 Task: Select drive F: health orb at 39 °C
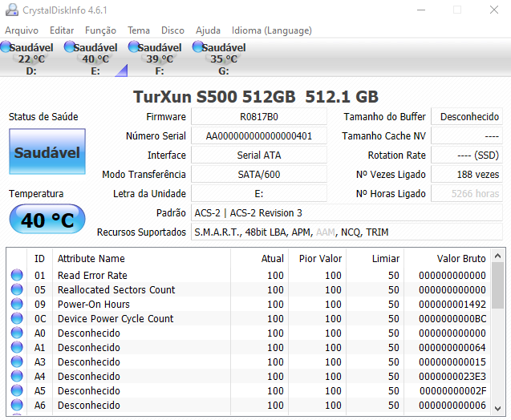134,46
